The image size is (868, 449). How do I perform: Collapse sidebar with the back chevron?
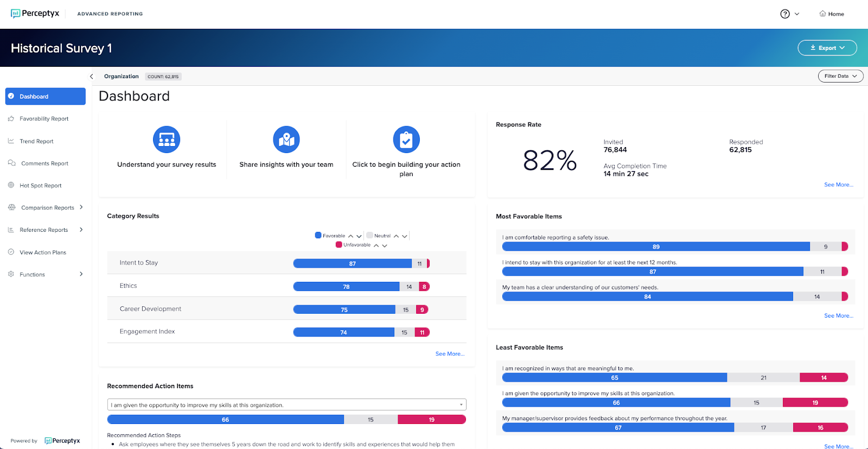click(x=92, y=77)
